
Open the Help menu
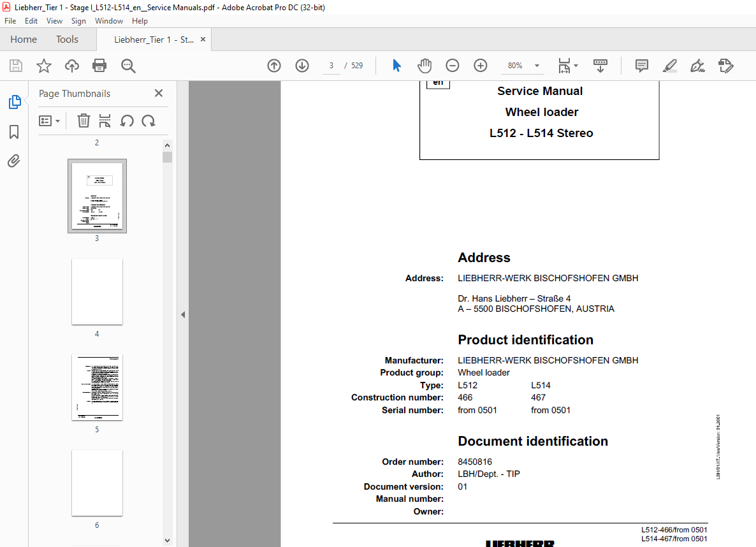click(x=140, y=21)
